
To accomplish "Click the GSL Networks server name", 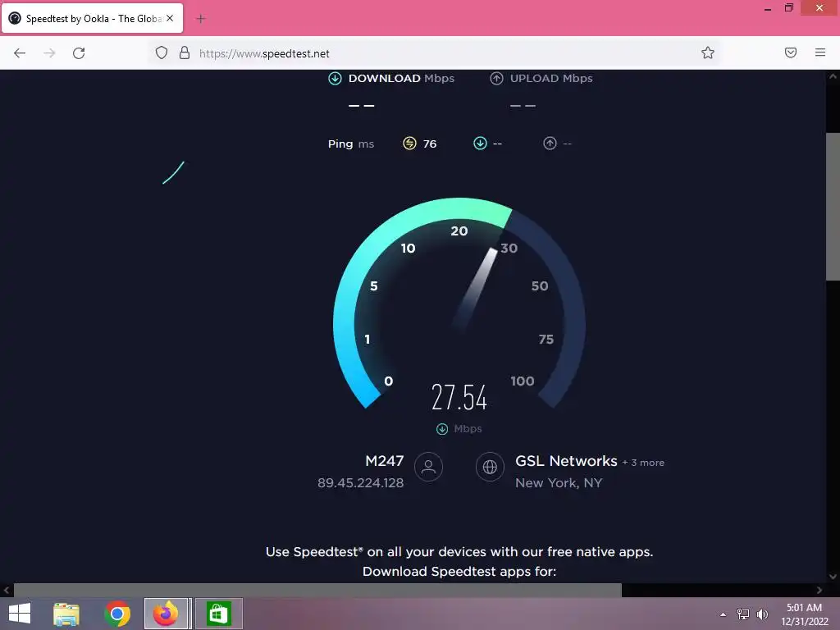I will point(566,461).
